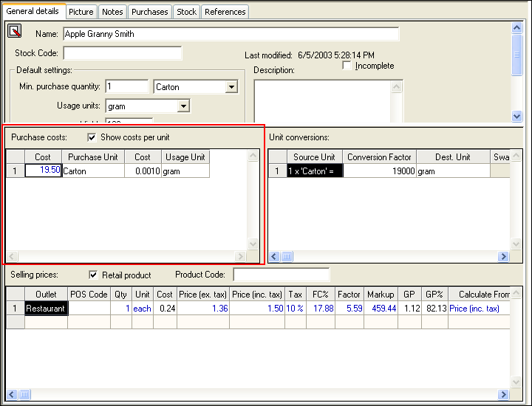Click the POS Code column header

click(89, 295)
